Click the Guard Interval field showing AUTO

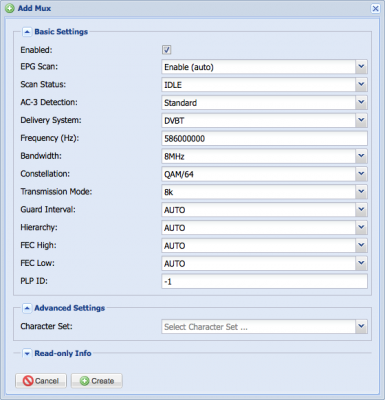pos(259,210)
